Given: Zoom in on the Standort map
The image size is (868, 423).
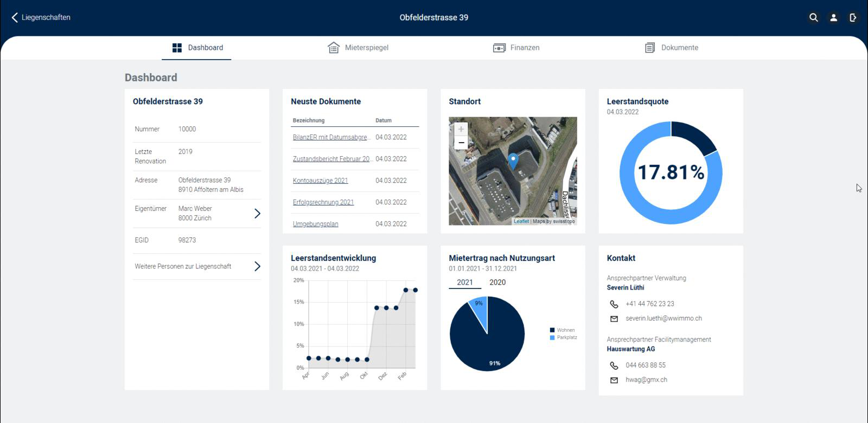Looking at the screenshot, I should [x=461, y=129].
